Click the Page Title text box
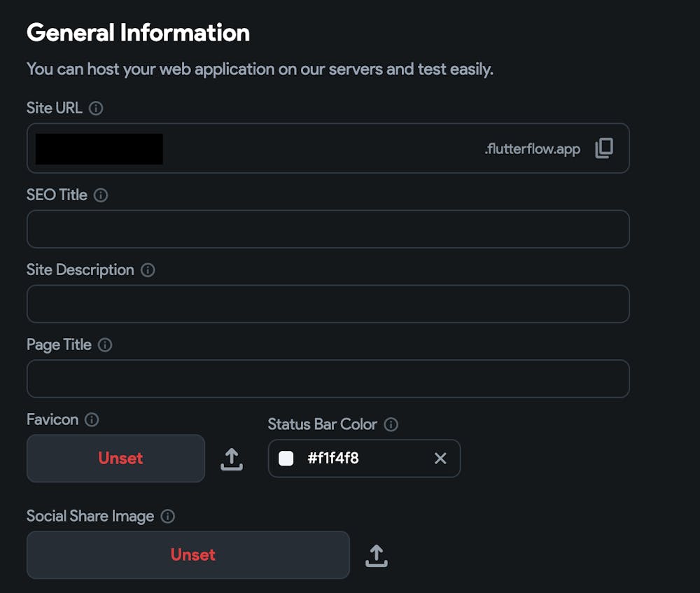The height and width of the screenshot is (593, 700). point(328,379)
